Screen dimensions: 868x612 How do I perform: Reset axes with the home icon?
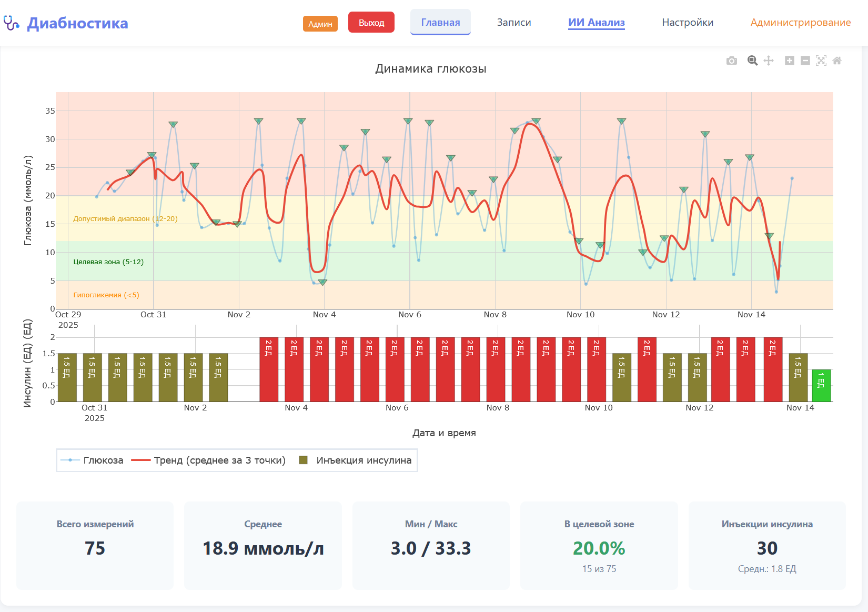(x=837, y=61)
